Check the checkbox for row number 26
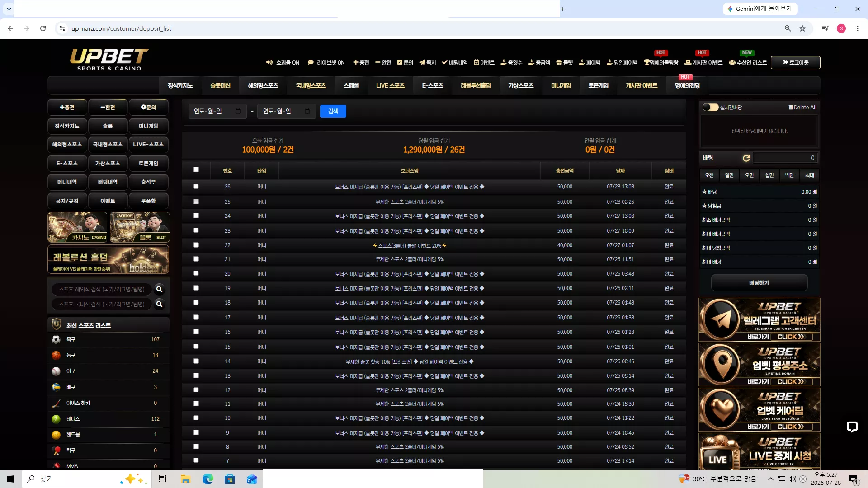 pos(196,186)
